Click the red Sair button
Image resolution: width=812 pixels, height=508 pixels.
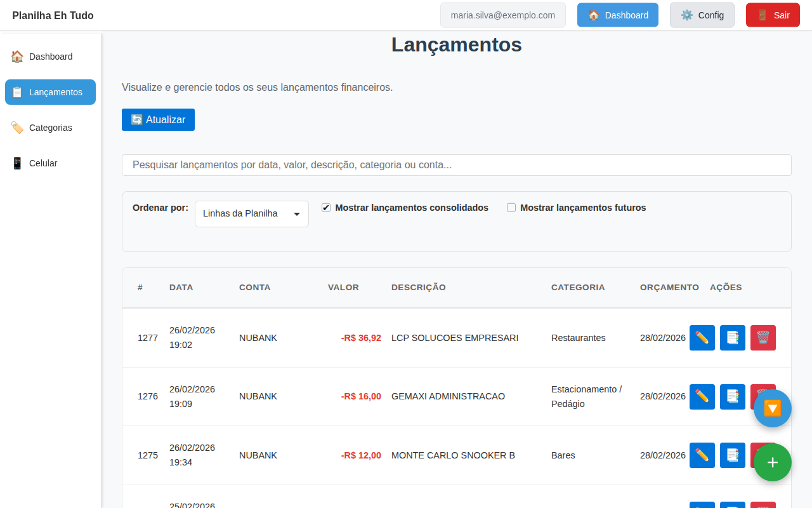(773, 15)
